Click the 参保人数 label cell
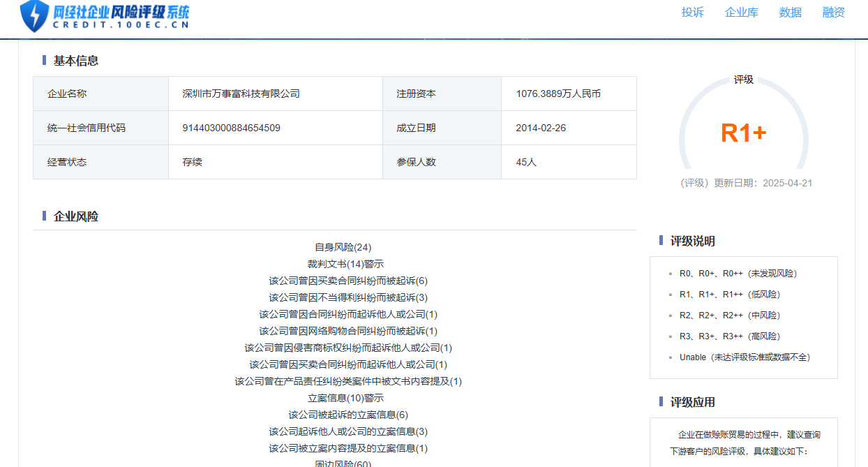 click(x=442, y=162)
